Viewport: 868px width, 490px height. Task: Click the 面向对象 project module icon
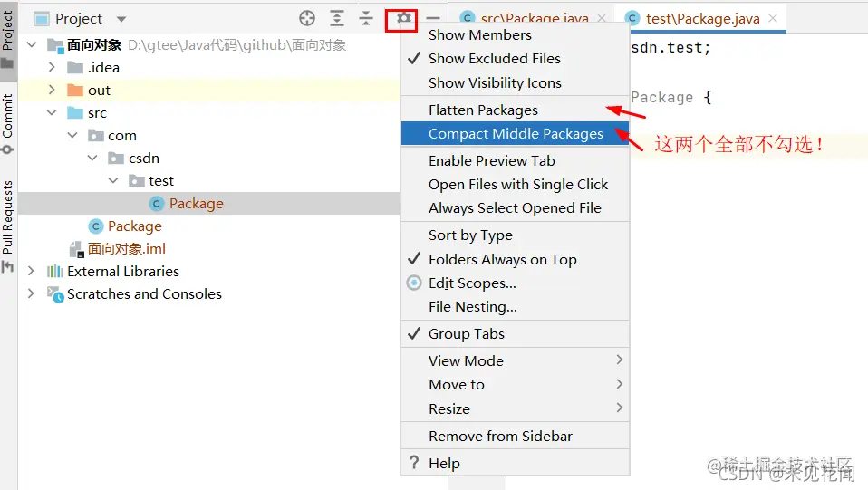click(54, 45)
